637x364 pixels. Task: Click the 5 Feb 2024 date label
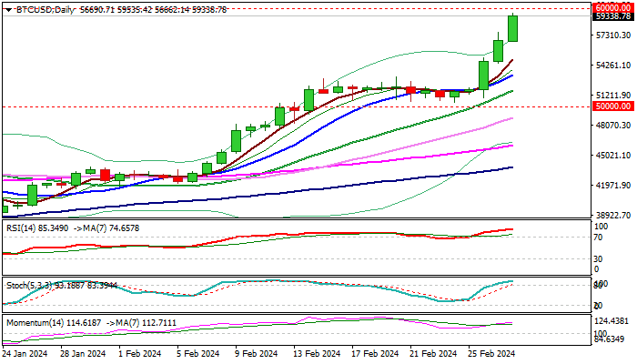pyautogui.click(x=197, y=354)
